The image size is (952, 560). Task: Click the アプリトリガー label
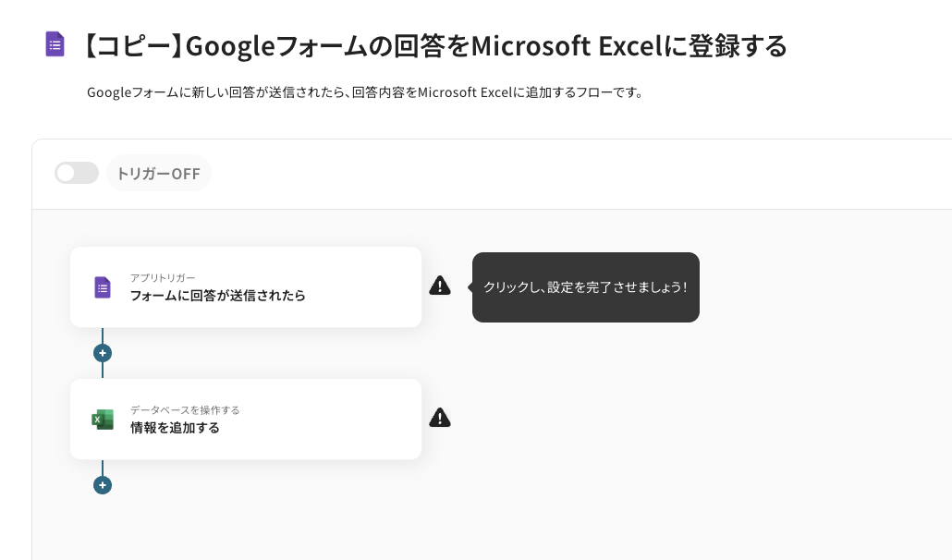click(x=163, y=277)
